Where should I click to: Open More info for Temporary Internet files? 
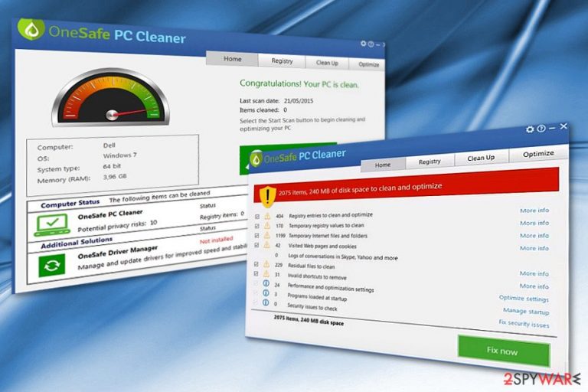(x=534, y=236)
